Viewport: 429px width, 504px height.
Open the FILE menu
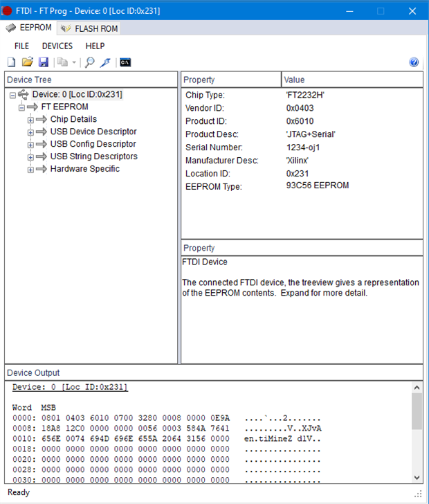pyautogui.click(x=21, y=46)
